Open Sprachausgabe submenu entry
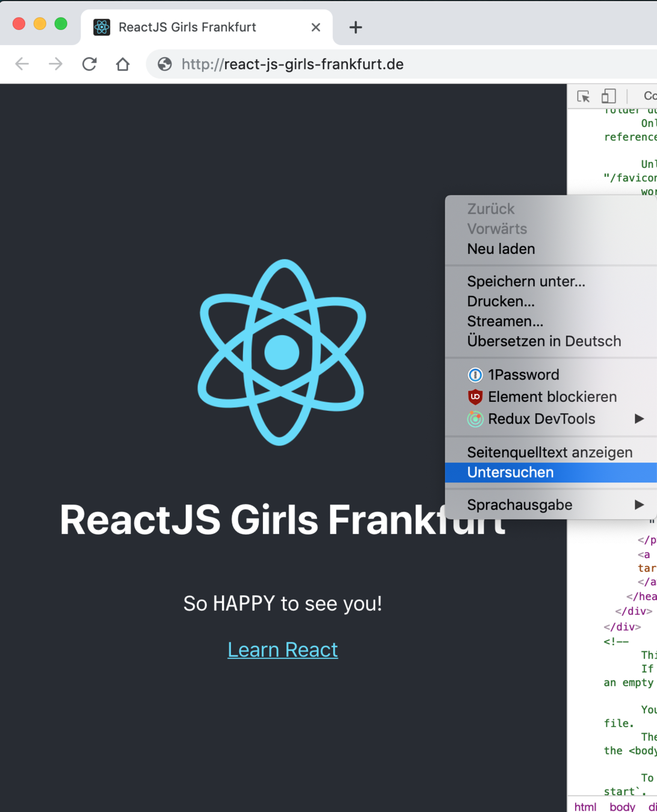 tap(551, 505)
